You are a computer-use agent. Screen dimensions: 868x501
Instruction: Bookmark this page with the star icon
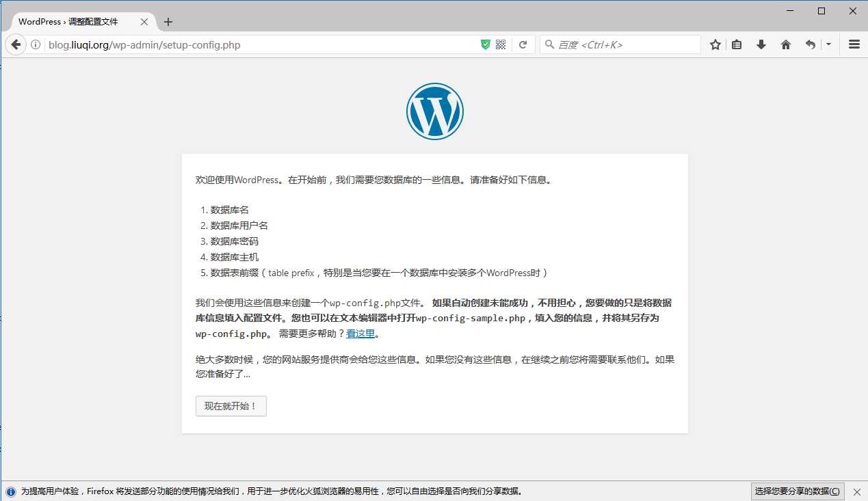click(715, 44)
